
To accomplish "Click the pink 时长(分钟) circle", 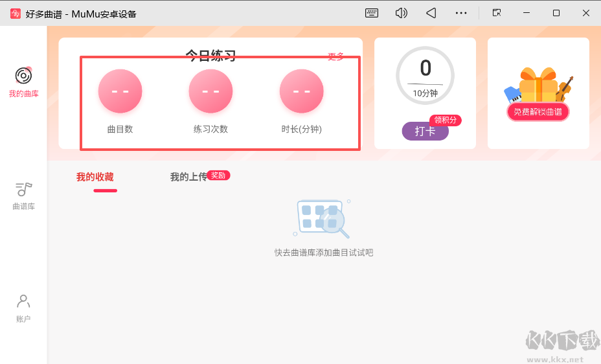I will pyautogui.click(x=301, y=91).
